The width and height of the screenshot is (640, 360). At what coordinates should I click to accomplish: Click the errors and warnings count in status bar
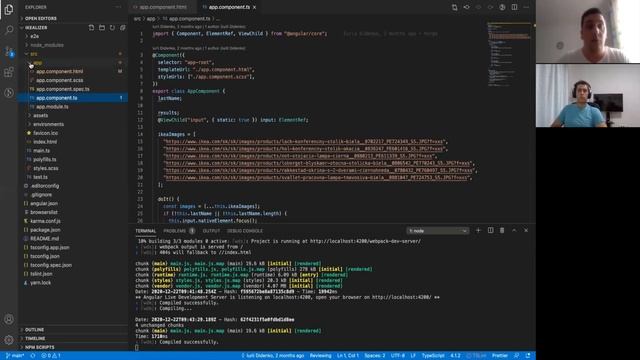pyautogui.click(x=51, y=356)
